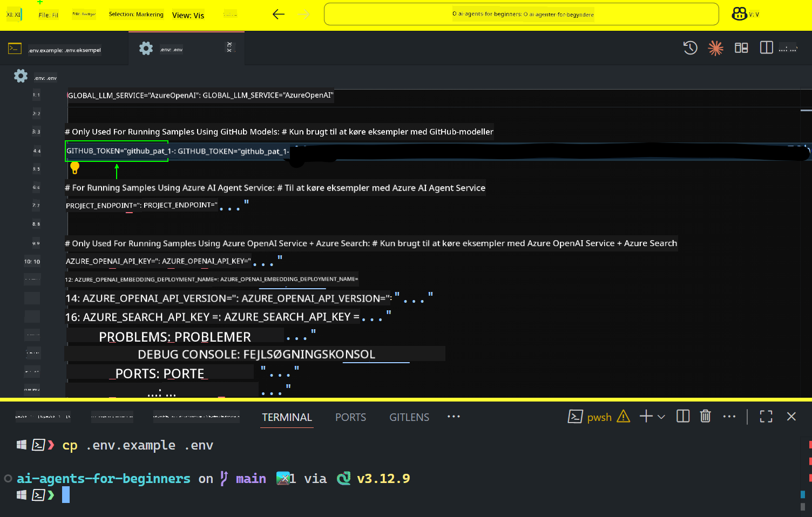Kill the terminal with trash icon
Image resolution: width=812 pixels, height=517 pixels.
[x=705, y=416]
